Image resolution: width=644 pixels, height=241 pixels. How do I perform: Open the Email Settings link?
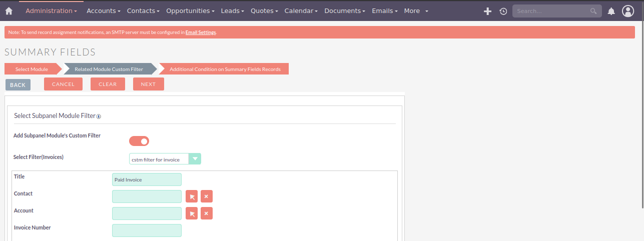click(x=201, y=32)
